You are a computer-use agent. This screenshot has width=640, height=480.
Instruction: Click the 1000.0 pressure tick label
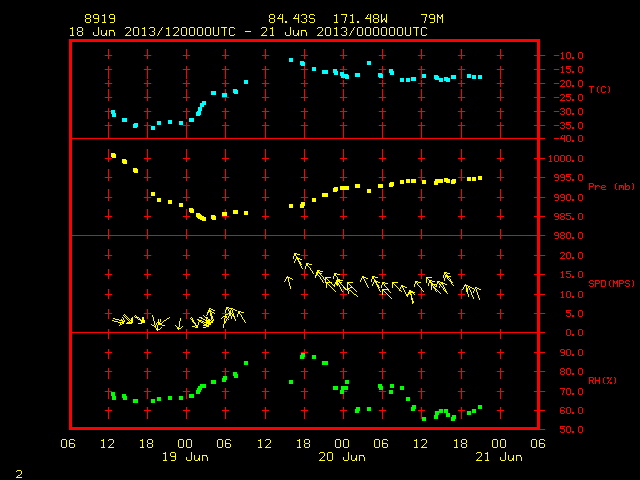(566, 159)
